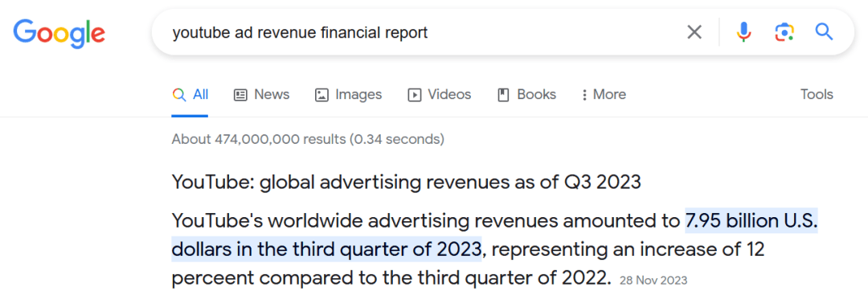Open the Tools options
The width and height of the screenshot is (868, 304).
tap(817, 95)
